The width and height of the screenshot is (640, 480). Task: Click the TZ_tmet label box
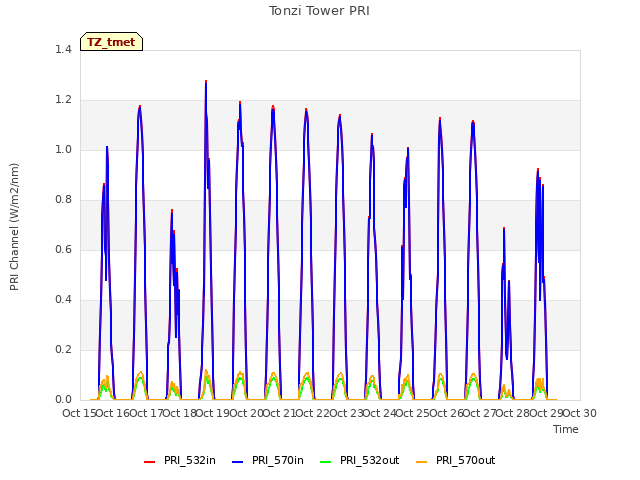pos(111,42)
